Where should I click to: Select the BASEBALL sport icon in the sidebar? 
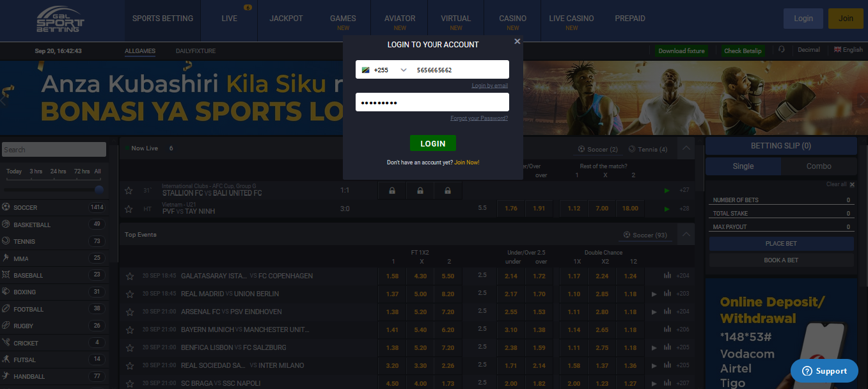point(6,275)
